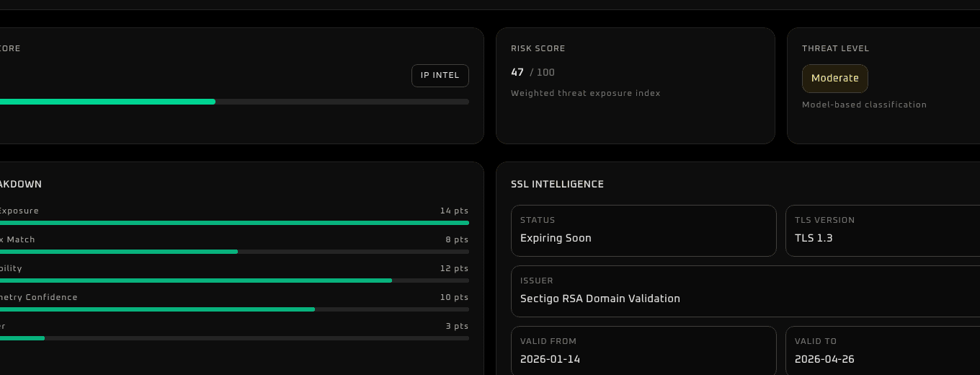
Task: Click the VALID TO label
Action: click(x=816, y=341)
